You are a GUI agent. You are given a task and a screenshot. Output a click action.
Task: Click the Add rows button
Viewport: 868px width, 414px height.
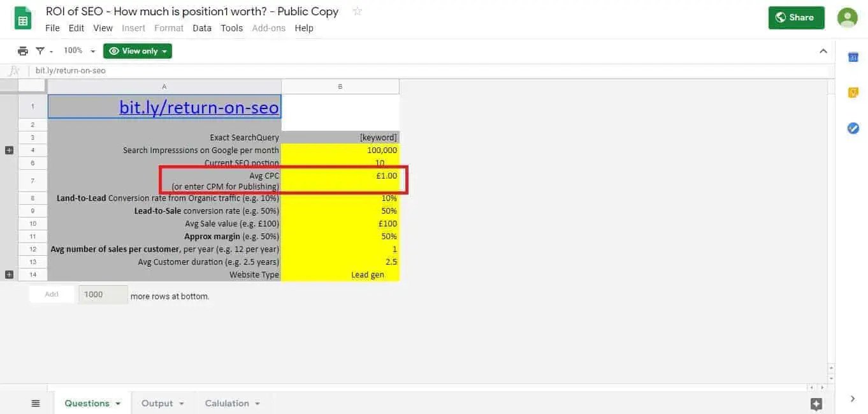52,294
